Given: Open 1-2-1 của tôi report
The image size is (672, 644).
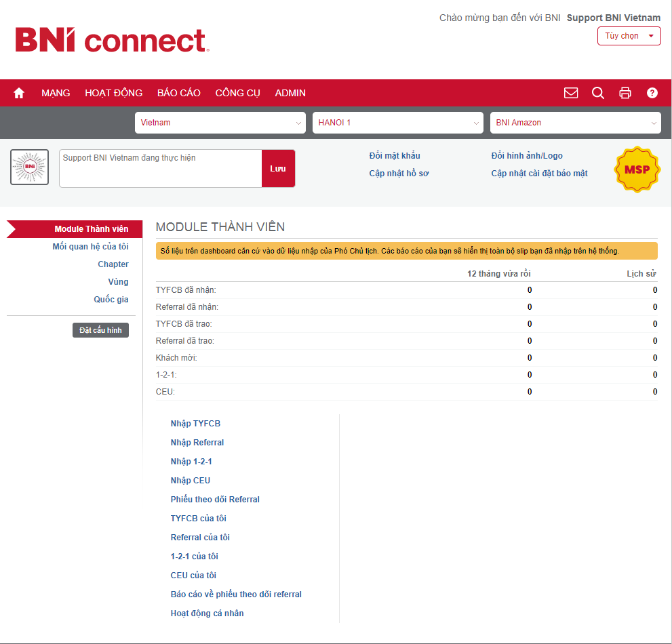Looking at the screenshot, I should 194,556.
